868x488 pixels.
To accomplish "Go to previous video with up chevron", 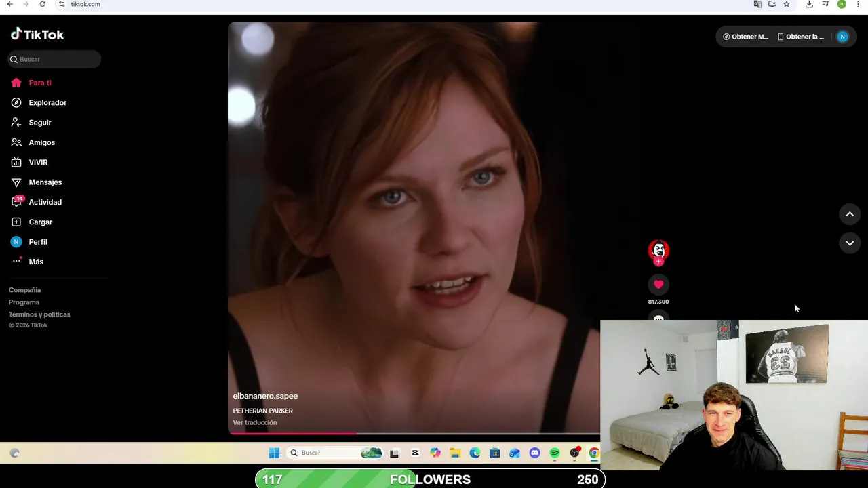I will pyautogui.click(x=850, y=214).
